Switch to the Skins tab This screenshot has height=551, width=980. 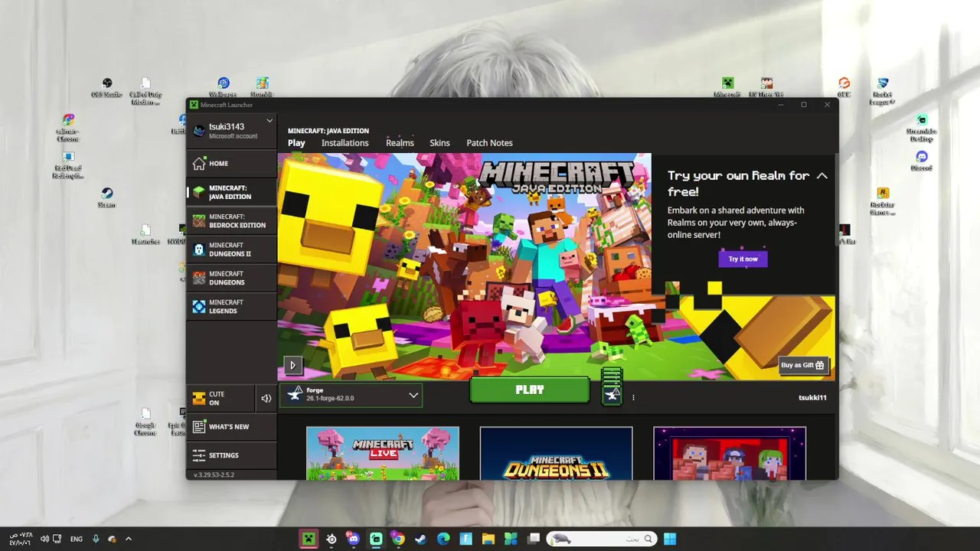pos(439,143)
